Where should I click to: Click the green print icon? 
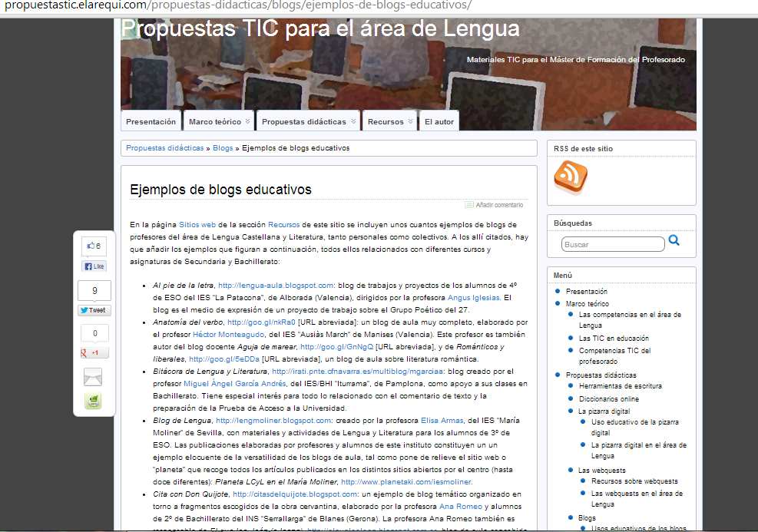93,401
